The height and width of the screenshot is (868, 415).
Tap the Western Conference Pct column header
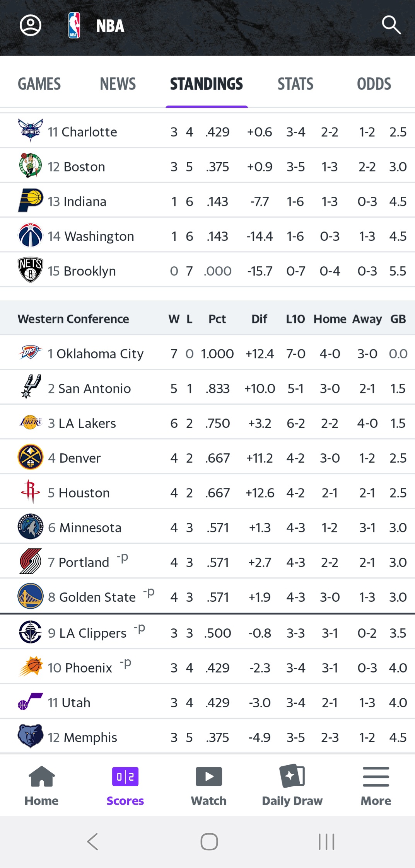click(x=217, y=319)
